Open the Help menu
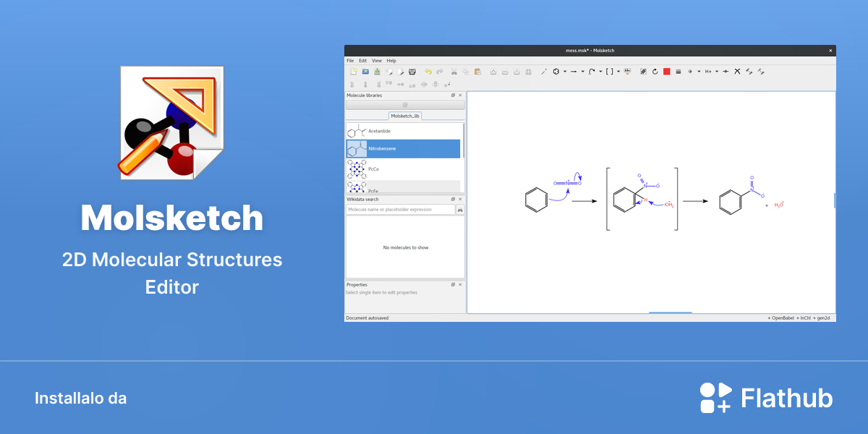Viewport: 868px width, 434px height. [391, 61]
